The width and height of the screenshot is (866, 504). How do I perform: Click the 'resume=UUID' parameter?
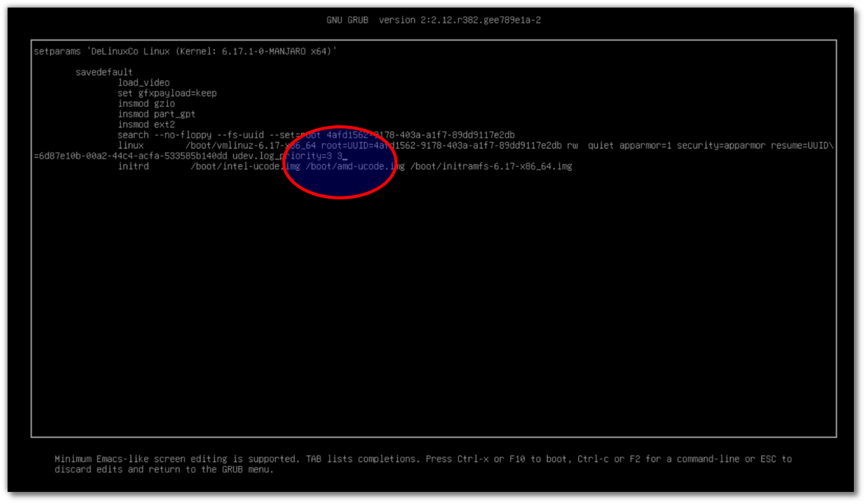(802, 145)
